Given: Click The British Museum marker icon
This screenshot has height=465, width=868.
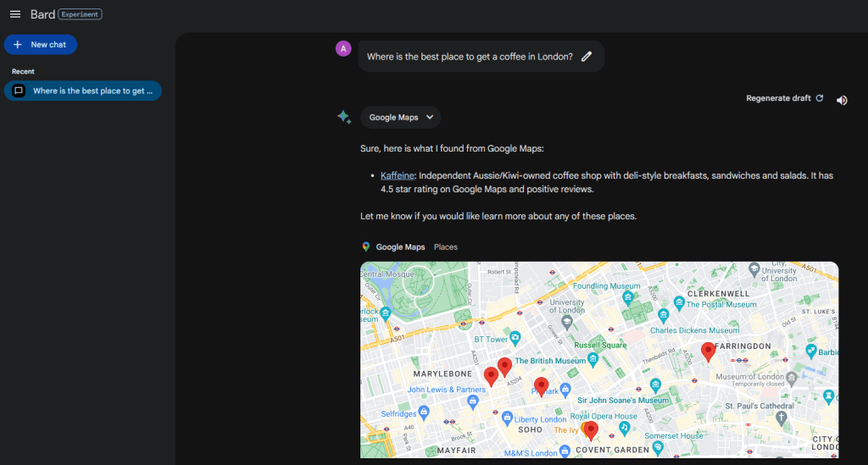Looking at the screenshot, I should point(593,360).
